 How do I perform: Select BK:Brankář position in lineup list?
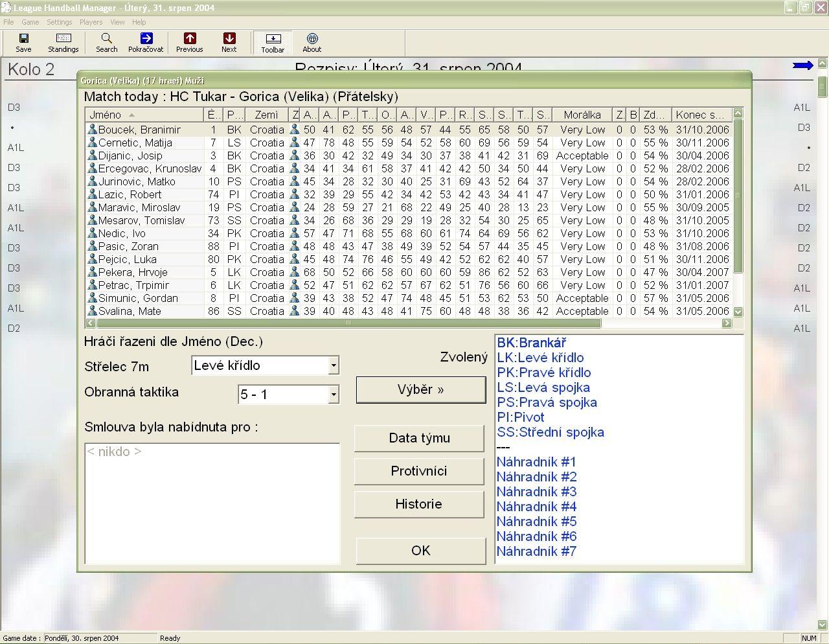[x=532, y=343]
